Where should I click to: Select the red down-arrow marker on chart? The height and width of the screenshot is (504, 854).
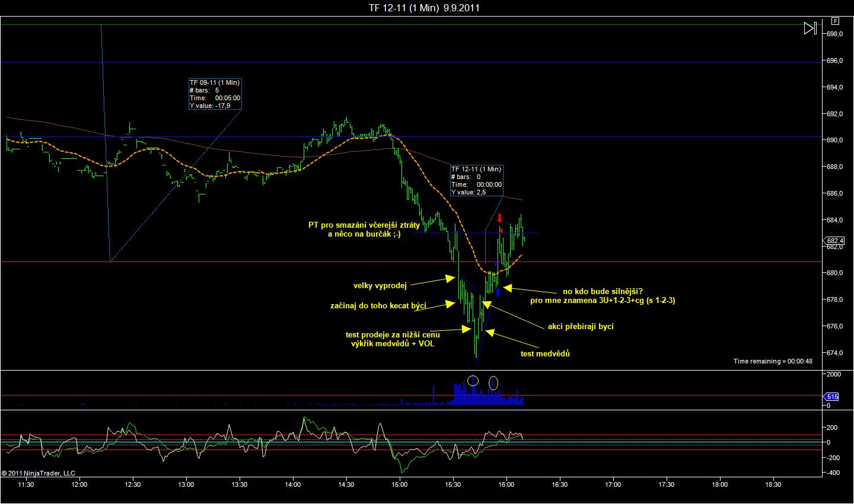pyautogui.click(x=500, y=218)
